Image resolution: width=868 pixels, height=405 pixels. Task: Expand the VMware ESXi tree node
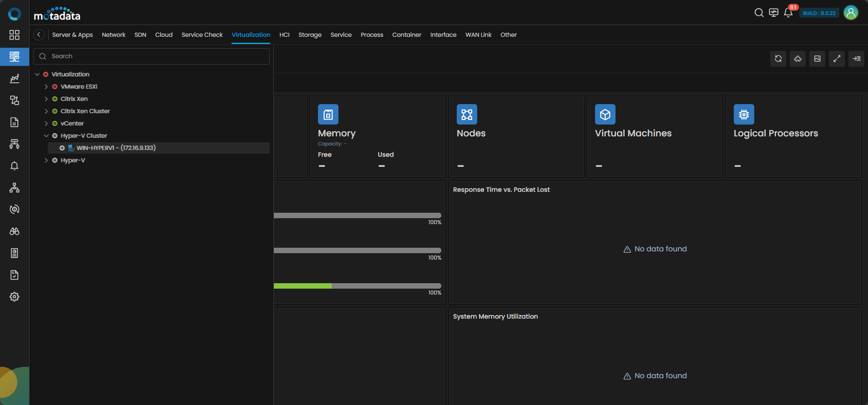pyautogui.click(x=46, y=86)
